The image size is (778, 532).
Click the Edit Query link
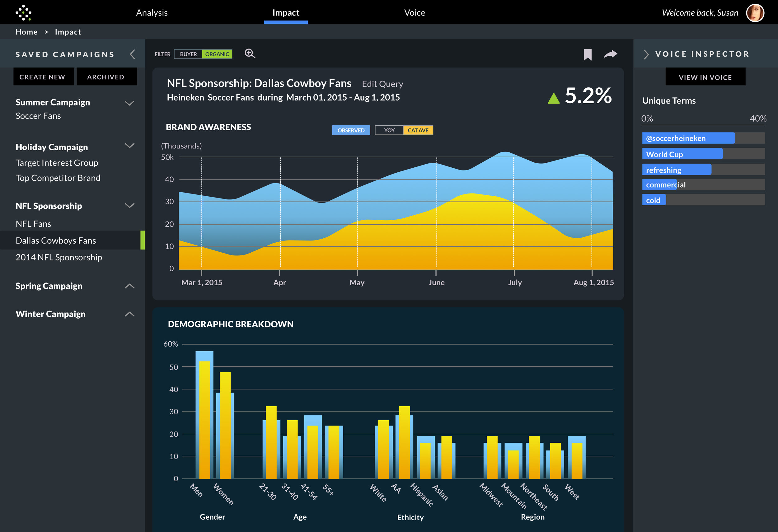[x=382, y=84]
